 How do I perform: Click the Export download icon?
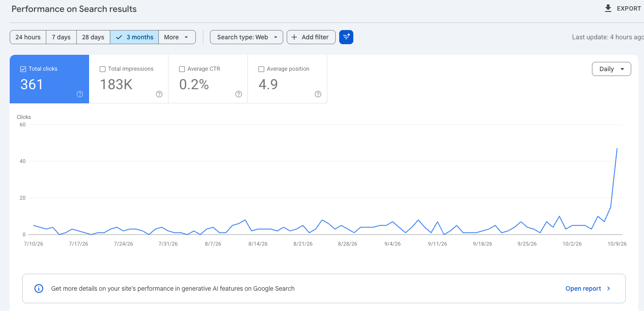coord(608,8)
